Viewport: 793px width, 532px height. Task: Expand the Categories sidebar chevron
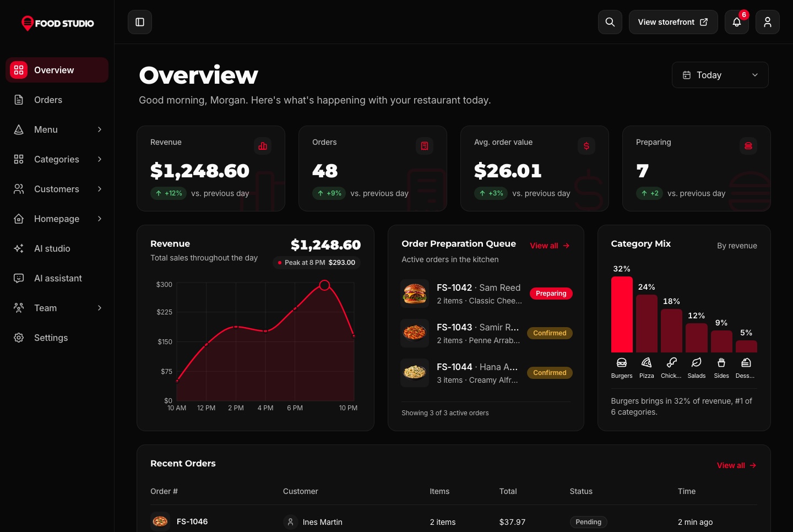coord(100,159)
